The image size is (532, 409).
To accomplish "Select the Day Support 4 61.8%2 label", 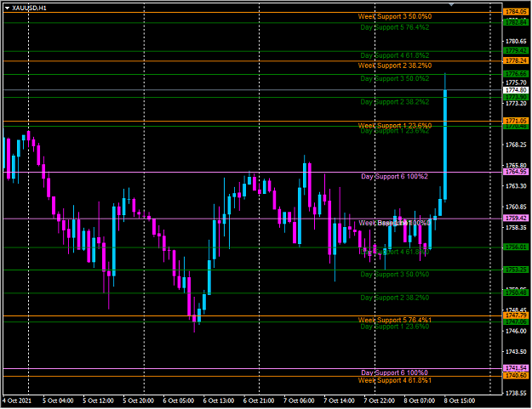I will tap(395, 55).
